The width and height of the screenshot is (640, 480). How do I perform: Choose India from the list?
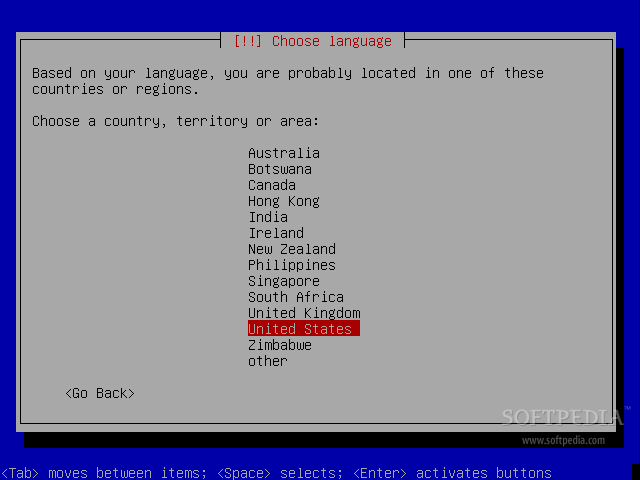click(x=268, y=217)
